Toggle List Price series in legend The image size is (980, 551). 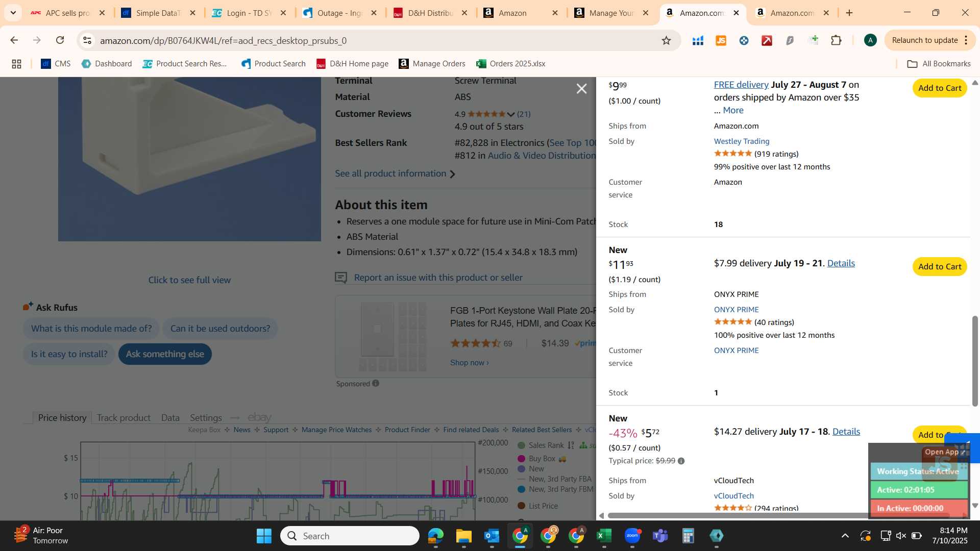click(537, 506)
